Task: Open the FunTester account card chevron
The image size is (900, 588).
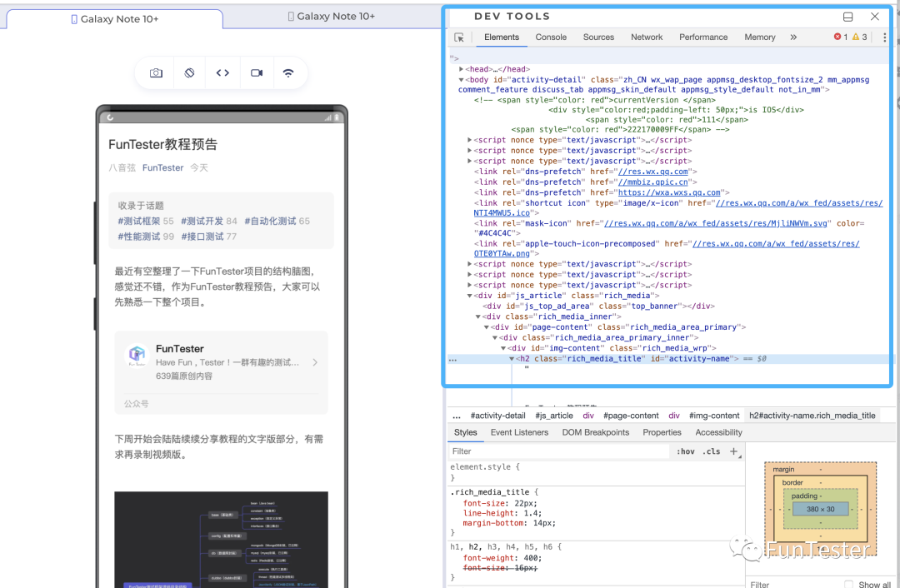Action: click(x=315, y=362)
